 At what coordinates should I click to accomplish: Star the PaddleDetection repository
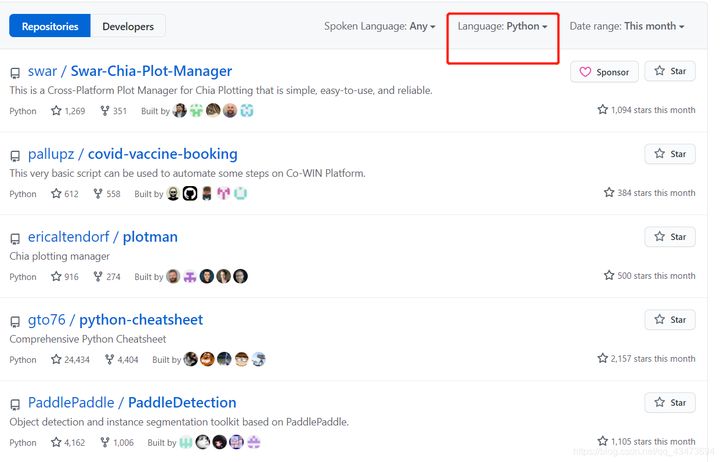(670, 403)
